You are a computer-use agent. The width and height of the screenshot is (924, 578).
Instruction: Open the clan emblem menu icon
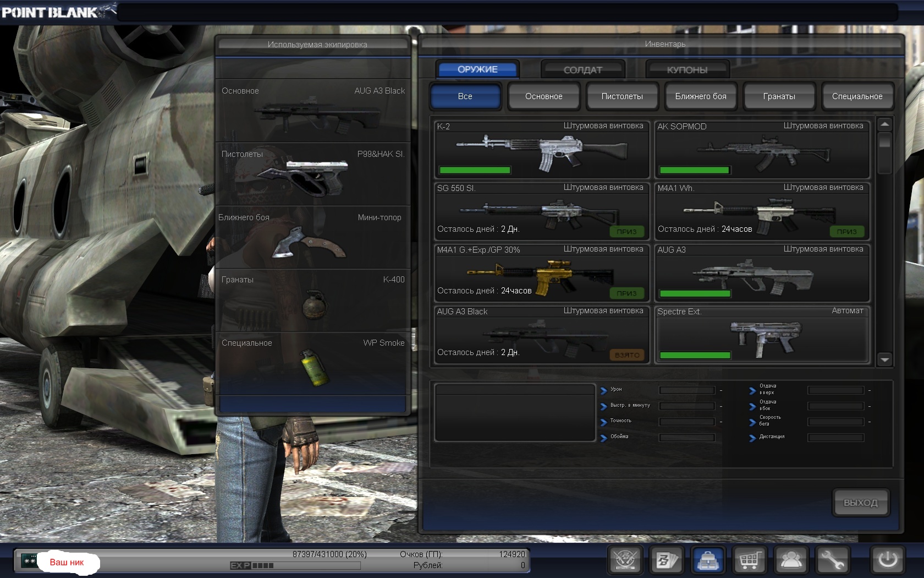click(x=625, y=560)
